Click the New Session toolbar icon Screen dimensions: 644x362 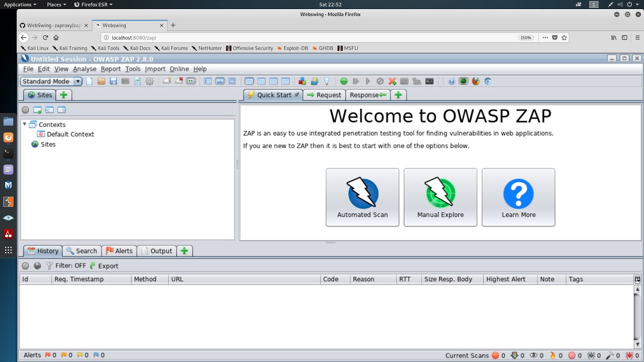pos(90,81)
